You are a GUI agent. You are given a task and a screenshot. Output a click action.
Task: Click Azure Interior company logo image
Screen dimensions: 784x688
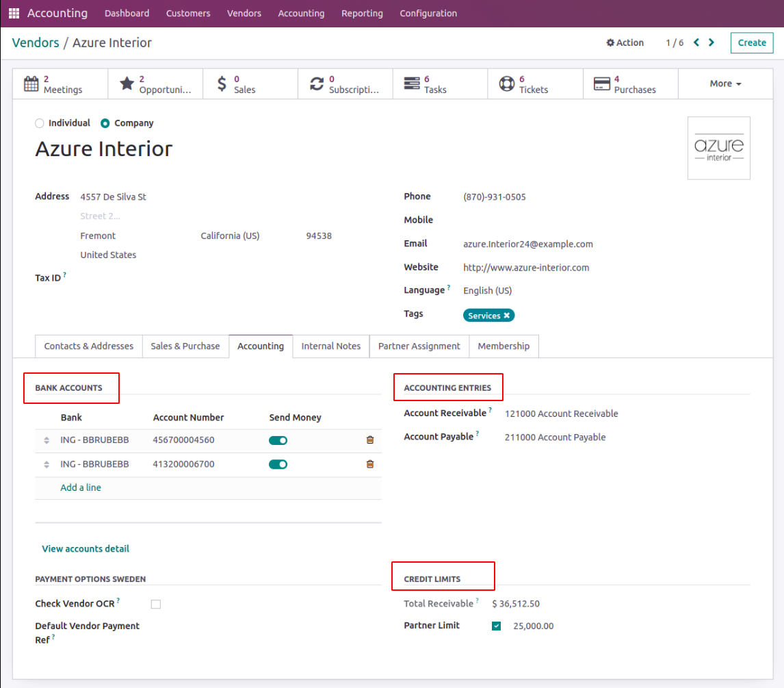pos(718,148)
